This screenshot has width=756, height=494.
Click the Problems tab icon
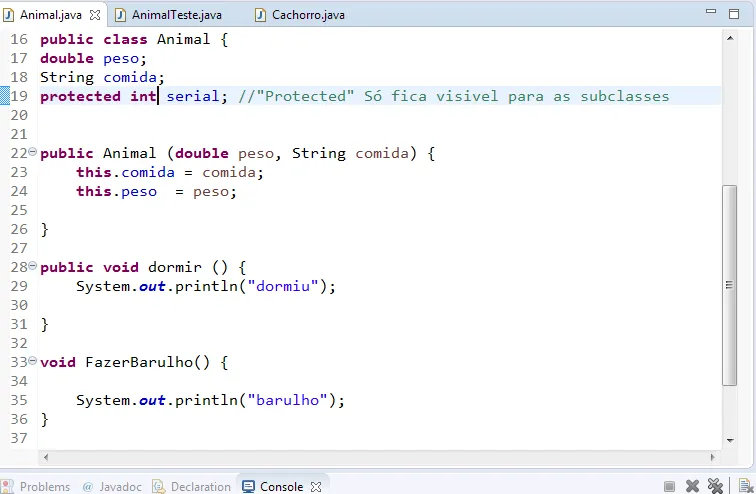[7, 487]
